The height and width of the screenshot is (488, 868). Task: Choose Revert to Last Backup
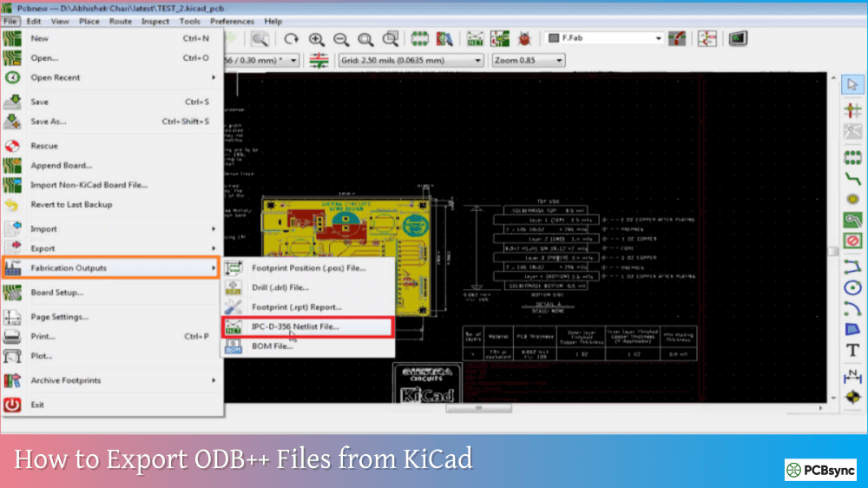coord(112,204)
